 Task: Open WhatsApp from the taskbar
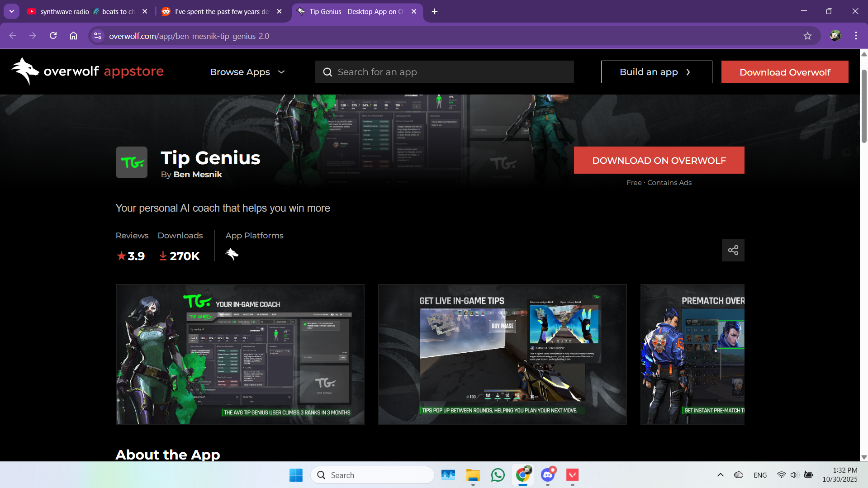tap(498, 475)
